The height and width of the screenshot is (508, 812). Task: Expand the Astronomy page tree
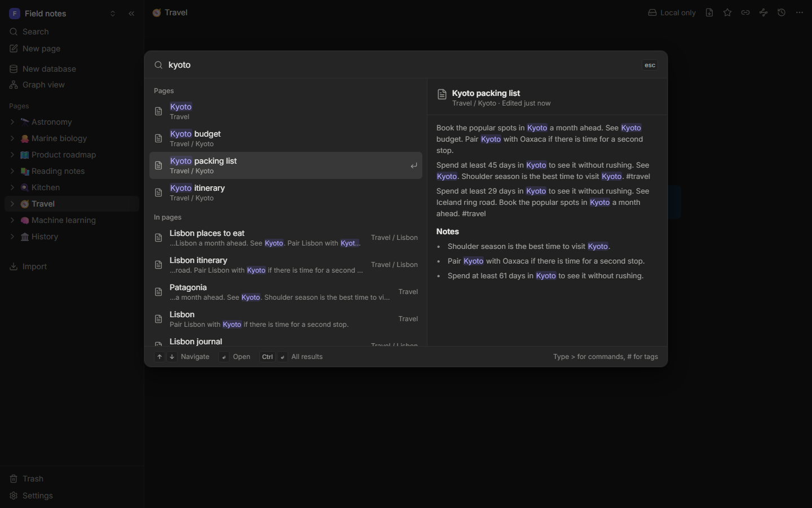[12, 122]
